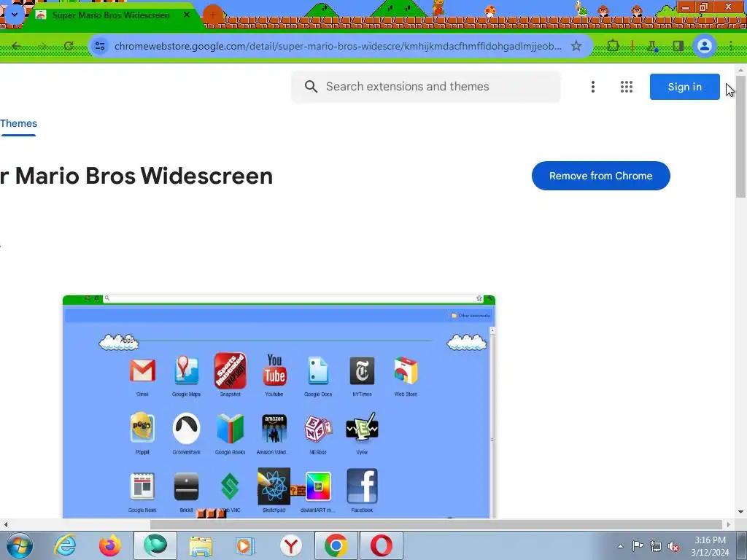Viewport: 747px width, 560px height.
Task: Open Windows Explorer folder on taskbar
Action: pos(201,545)
